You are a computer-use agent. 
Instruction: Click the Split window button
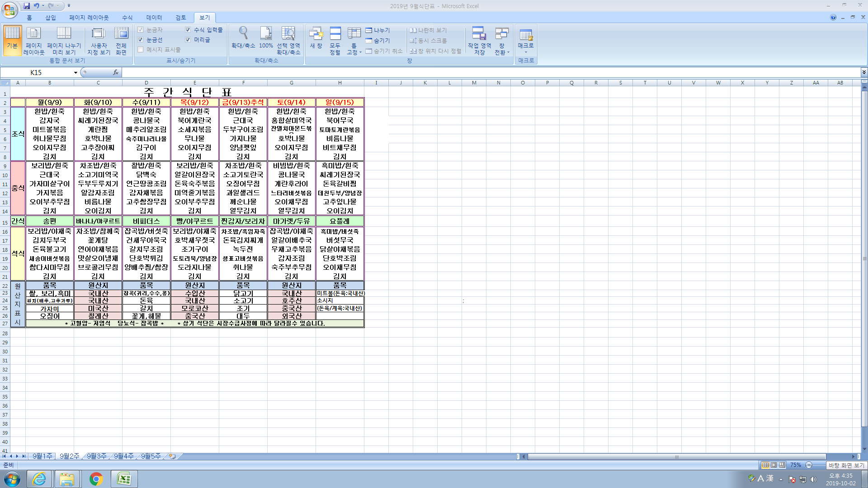pos(377,30)
